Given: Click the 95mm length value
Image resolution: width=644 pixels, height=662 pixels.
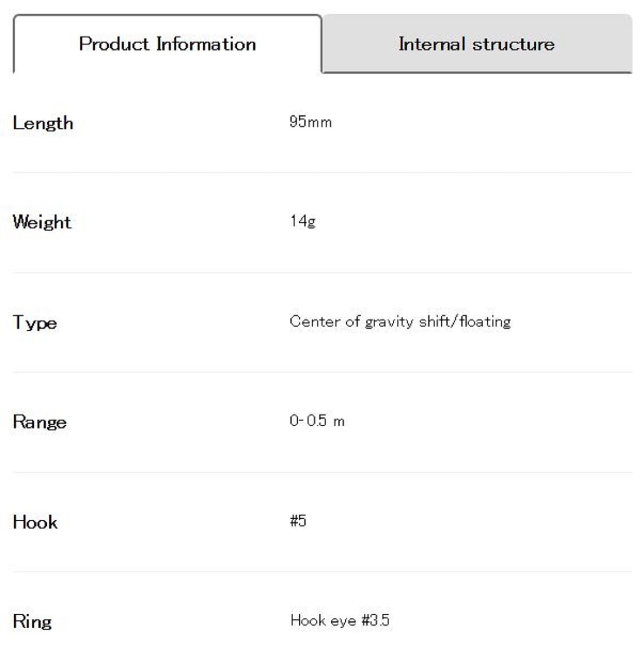Looking at the screenshot, I should 311,122.
